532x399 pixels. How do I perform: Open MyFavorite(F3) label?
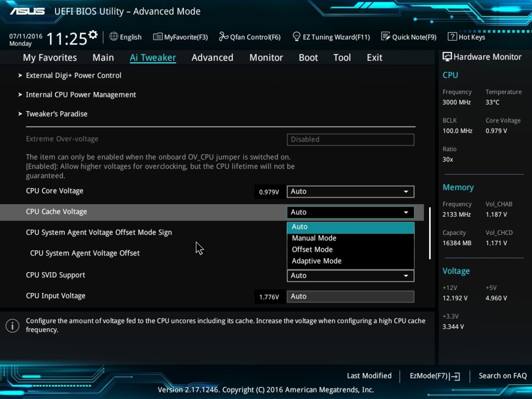[x=186, y=37]
